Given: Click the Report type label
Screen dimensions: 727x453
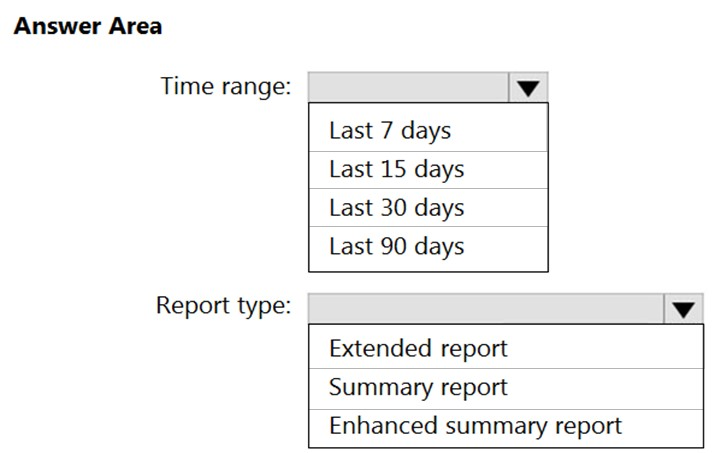Looking at the screenshot, I should (223, 305).
